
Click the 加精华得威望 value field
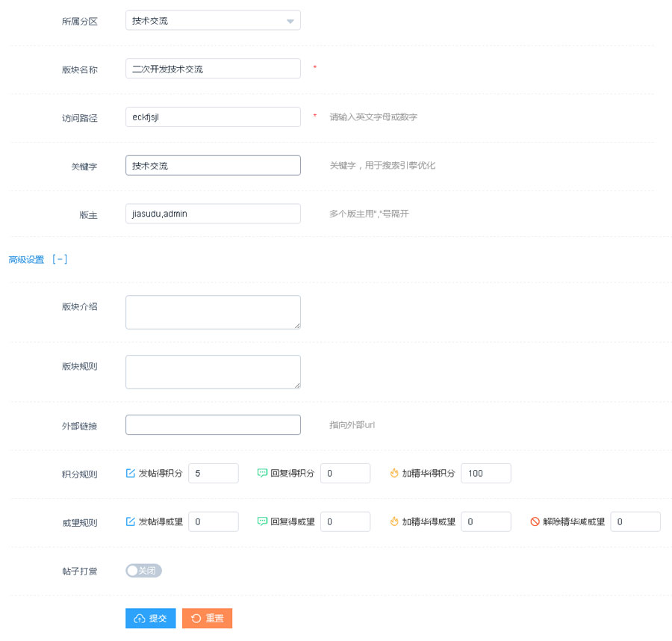coord(485,521)
